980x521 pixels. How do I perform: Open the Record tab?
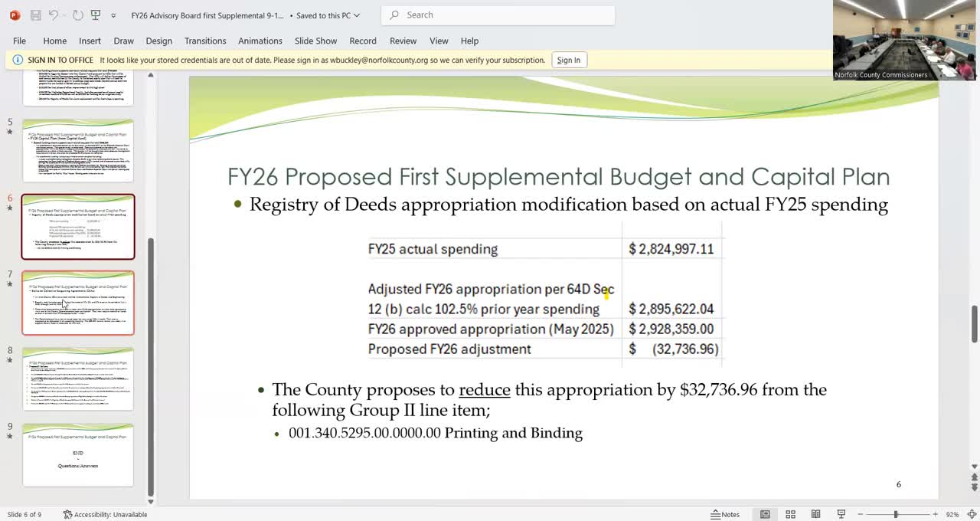(x=363, y=41)
